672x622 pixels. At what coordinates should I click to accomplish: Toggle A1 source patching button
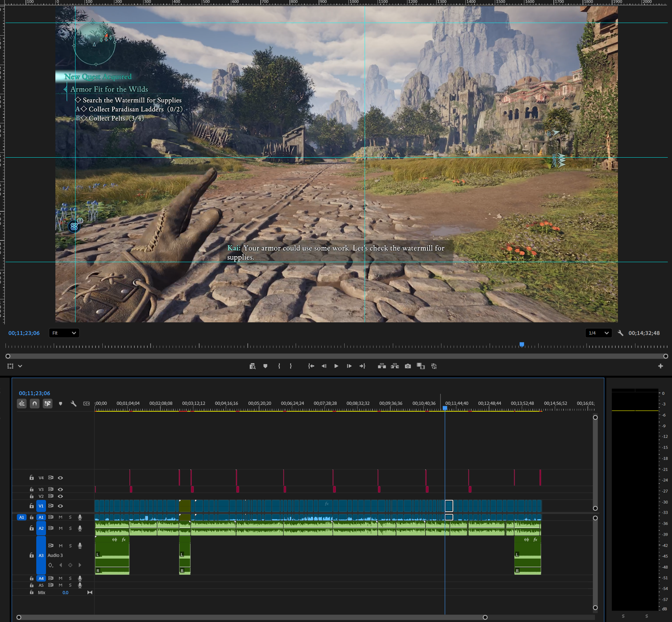(x=22, y=517)
